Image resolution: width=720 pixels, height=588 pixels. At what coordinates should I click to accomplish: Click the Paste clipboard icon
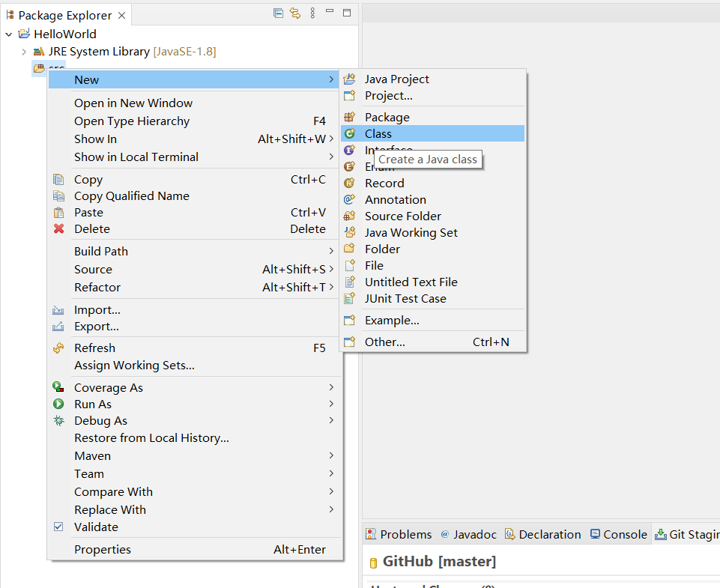58,213
